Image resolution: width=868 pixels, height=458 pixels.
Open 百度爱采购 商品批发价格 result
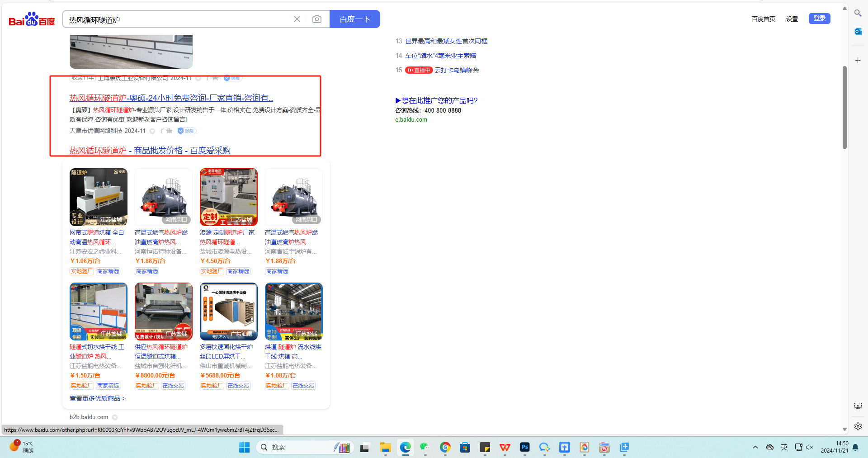pyautogui.click(x=150, y=151)
